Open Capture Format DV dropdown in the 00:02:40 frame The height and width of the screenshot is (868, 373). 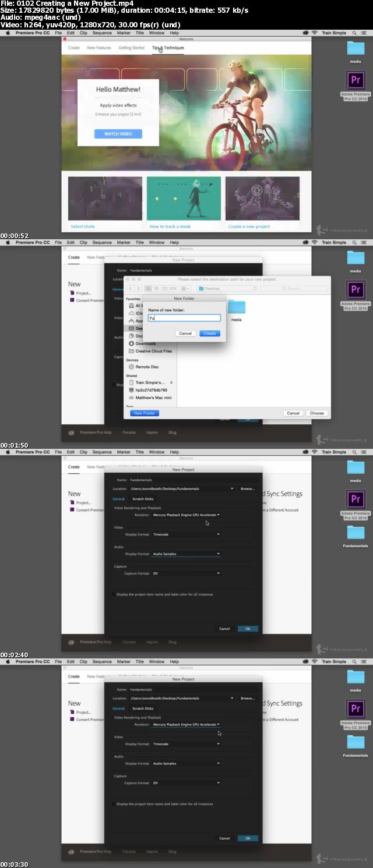tap(186, 573)
